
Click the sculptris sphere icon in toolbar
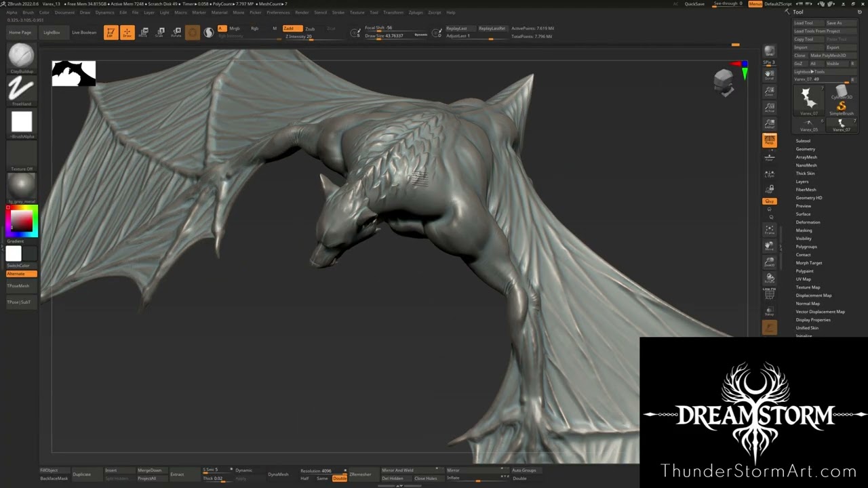209,33
